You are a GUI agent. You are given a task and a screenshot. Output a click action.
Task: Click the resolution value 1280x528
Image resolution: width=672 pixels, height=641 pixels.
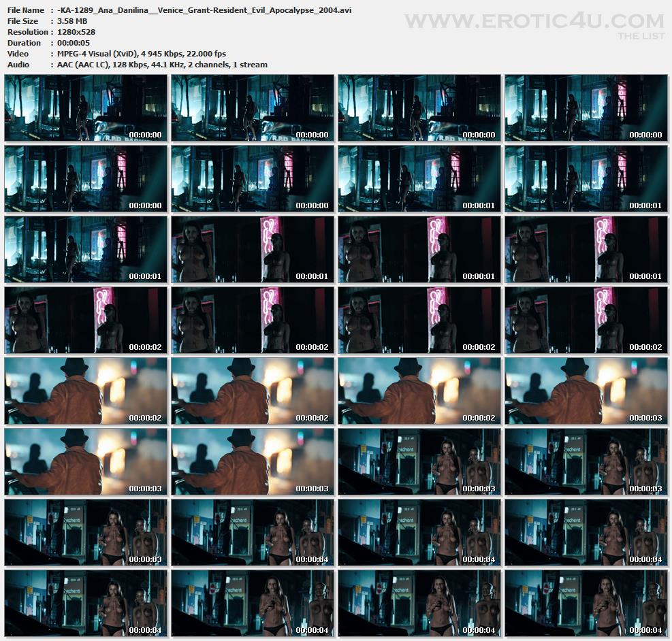tap(76, 32)
